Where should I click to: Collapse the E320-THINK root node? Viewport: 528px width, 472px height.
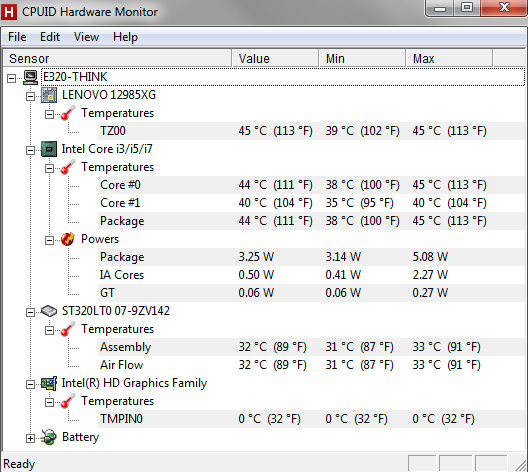pos(11,78)
